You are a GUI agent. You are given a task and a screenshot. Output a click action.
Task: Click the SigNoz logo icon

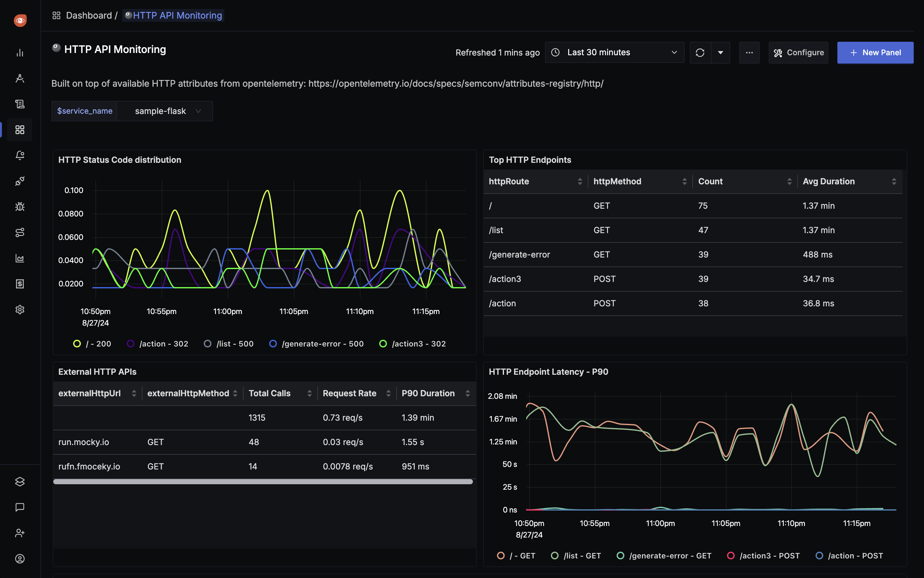click(x=20, y=20)
